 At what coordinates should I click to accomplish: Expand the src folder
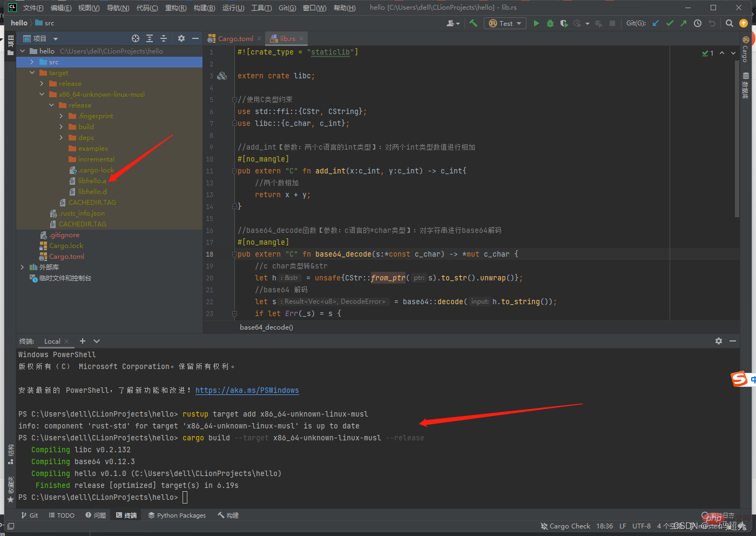tap(32, 62)
